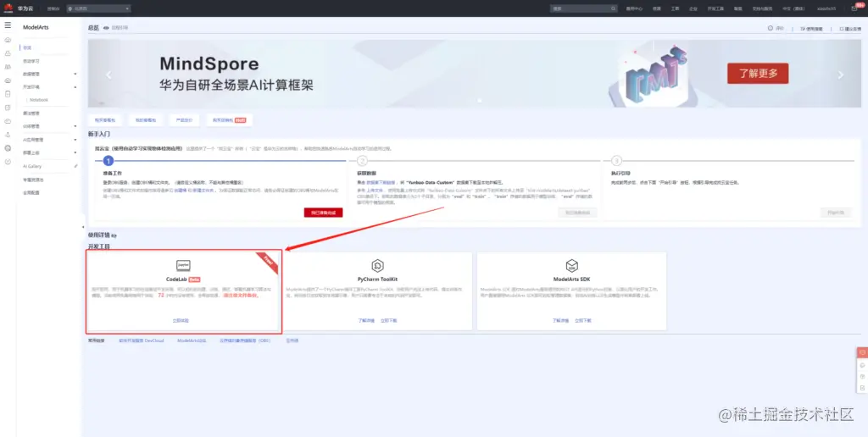The height and width of the screenshot is (437, 868).
Task: Click the anchor icon in the left icon rail
Action: click(x=8, y=135)
